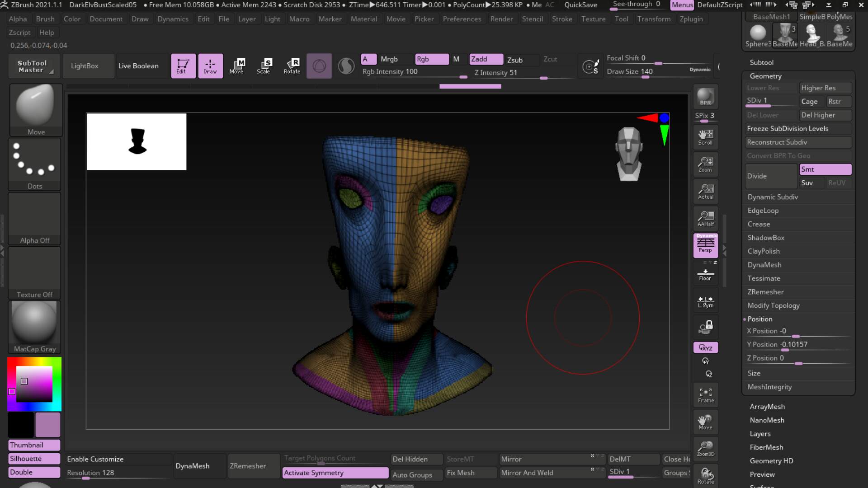
Task: Click the Reconstruct Subdiv button
Action: 798,142
